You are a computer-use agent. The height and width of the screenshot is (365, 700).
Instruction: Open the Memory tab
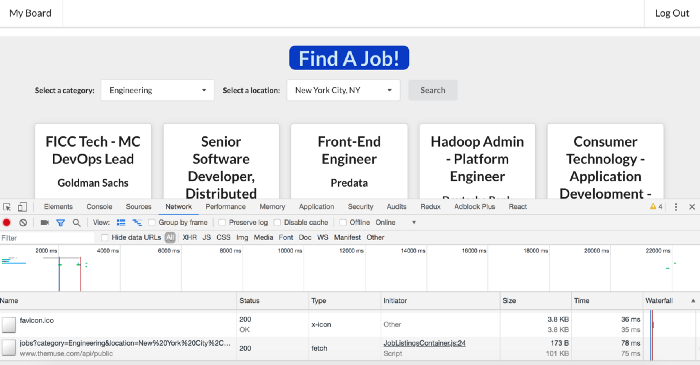tap(272, 207)
